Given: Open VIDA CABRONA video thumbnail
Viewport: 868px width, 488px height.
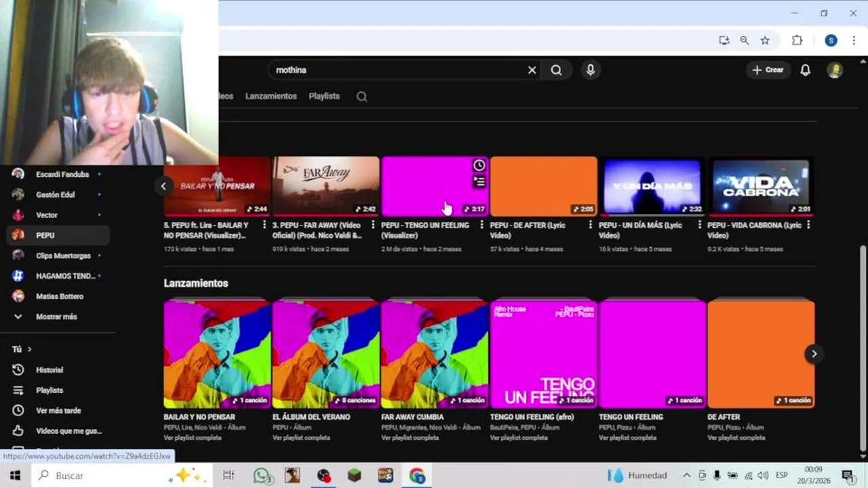Looking at the screenshot, I should click(760, 186).
